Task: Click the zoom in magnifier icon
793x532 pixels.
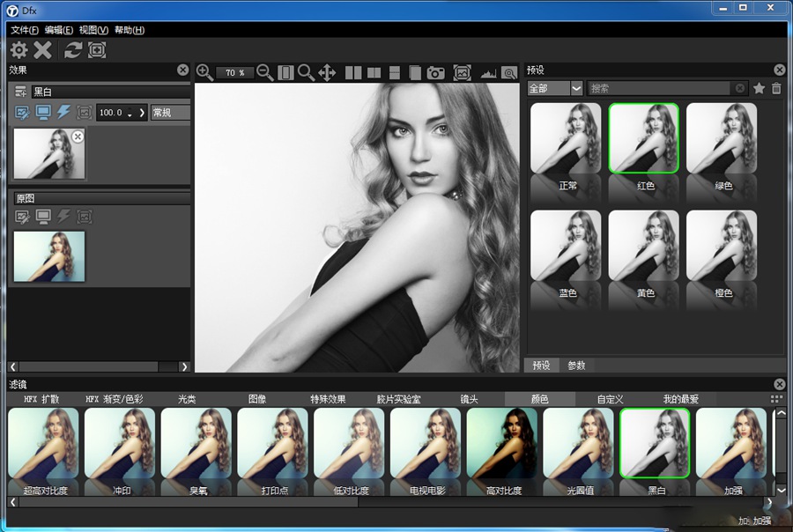Action: [204, 72]
